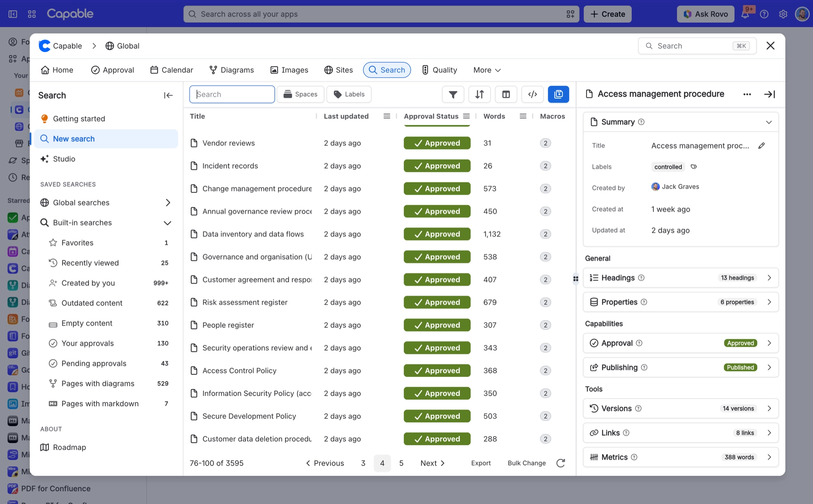This screenshot has width=813, height=504.
Task: Open the settings gear in top bar
Action: click(x=783, y=14)
